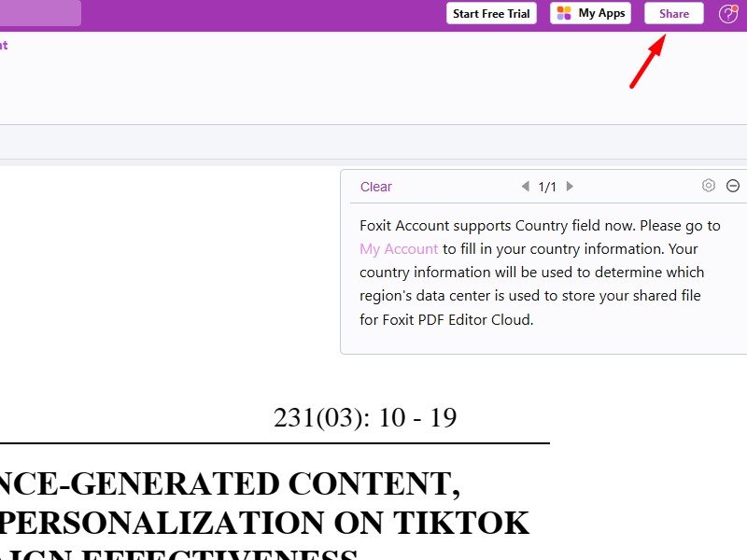Click the "NCE-GENERATED CONTENT" title line
The width and height of the screenshot is (747, 560).
coord(230,483)
